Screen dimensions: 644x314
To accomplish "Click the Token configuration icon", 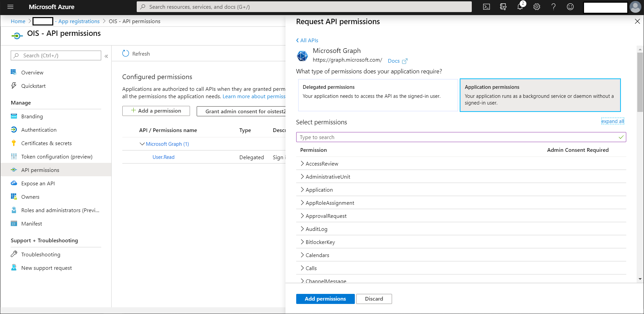I will point(14,156).
